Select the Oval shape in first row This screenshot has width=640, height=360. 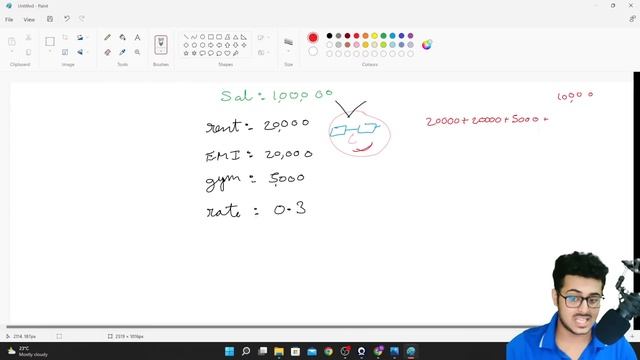[x=202, y=37]
